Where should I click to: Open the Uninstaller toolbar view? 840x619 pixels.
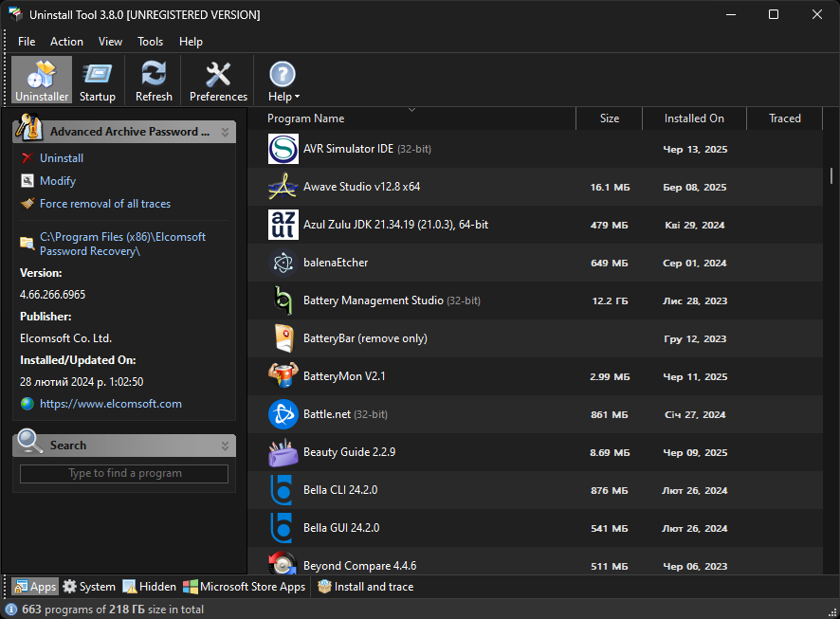[x=42, y=81]
